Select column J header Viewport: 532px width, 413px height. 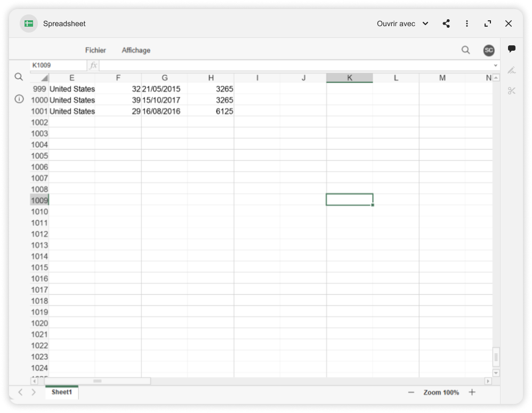(x=303, y=78)
